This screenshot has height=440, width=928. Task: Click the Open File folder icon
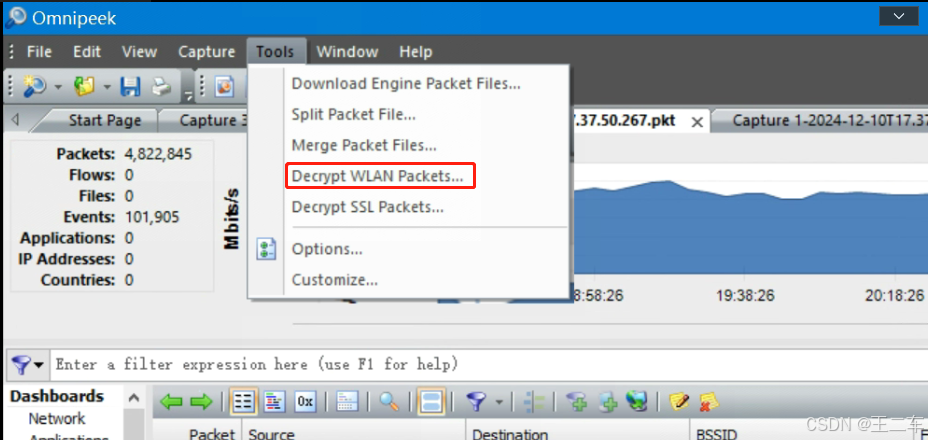tap(84, 87)
